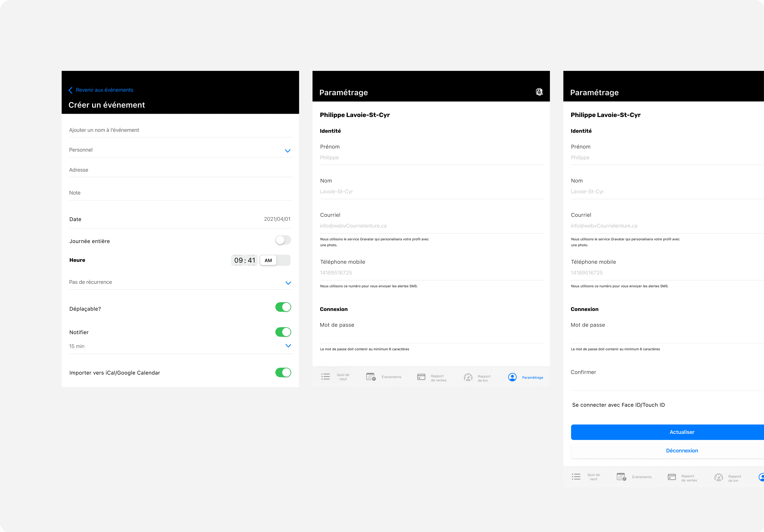The height and width of the screenshot is (532, 764).
Task: Click the Quoi de neuf list icon in the middle panel
Action: (325, 376)
